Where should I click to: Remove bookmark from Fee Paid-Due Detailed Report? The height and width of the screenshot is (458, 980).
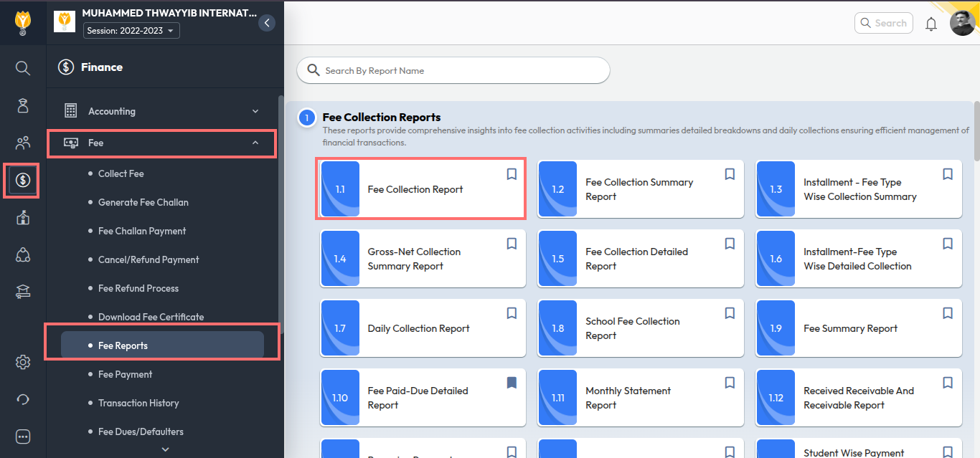click(512, 383)
